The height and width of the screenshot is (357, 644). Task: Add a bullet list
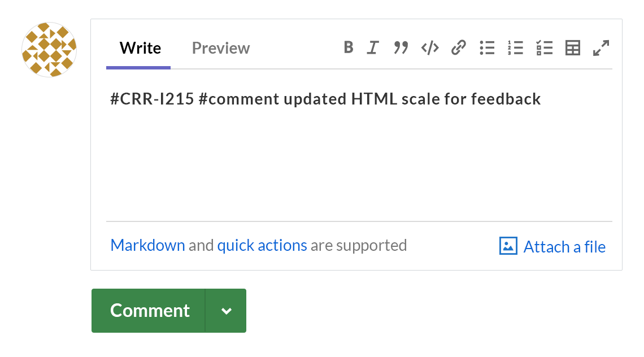click(487, 48)
